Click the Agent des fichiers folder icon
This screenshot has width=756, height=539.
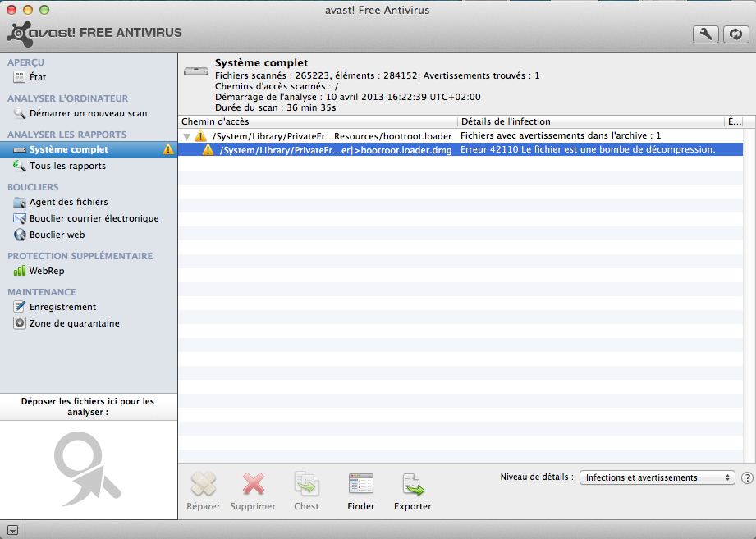[19, 202]
